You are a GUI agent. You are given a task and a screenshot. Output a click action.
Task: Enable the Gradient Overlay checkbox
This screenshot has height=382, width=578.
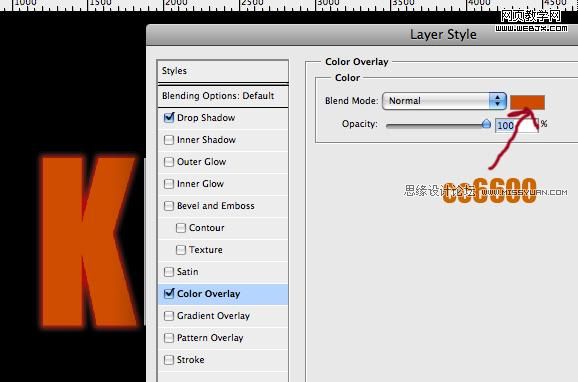pyautogui.click(x=169, y=316)
